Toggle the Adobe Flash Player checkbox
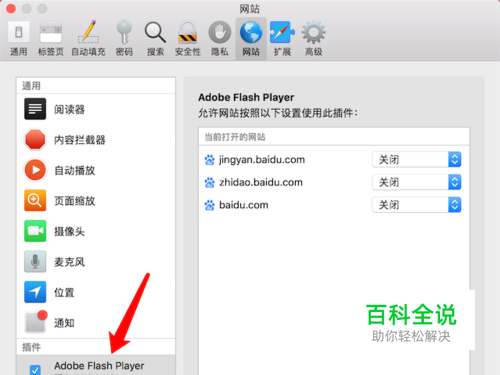The width and height of the screenshot is (500, 375). (35, 370)
